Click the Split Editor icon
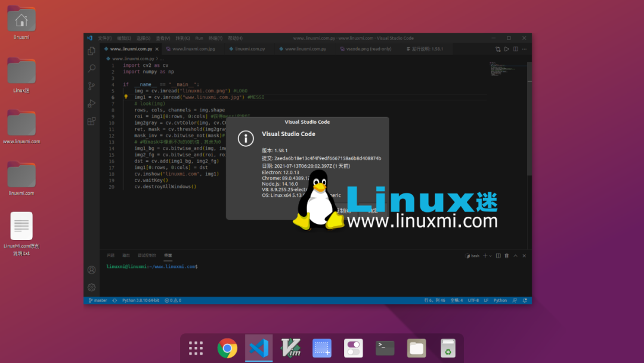Image resolution: width=644 pixels, height=363 pixels. pyautogui.click(x=515, y=49)
